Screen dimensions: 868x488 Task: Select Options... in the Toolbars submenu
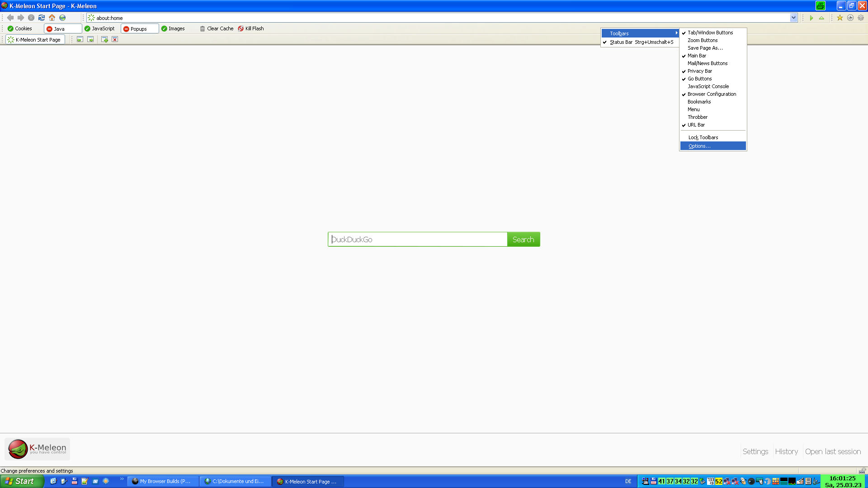pyautogui.click(x=699, y=146)
